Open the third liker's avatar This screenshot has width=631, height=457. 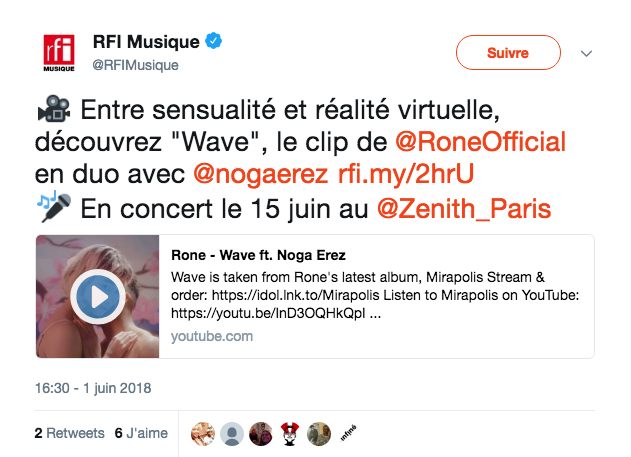261,433
